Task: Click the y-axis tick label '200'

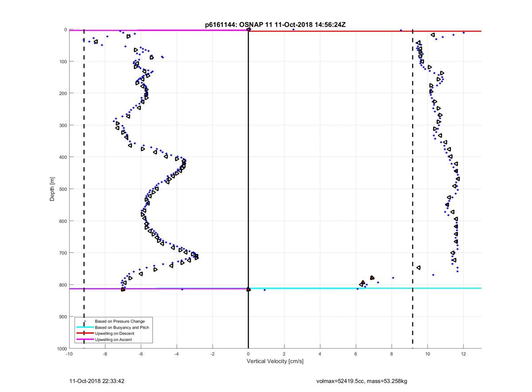Action: click(x=63, y=93)
